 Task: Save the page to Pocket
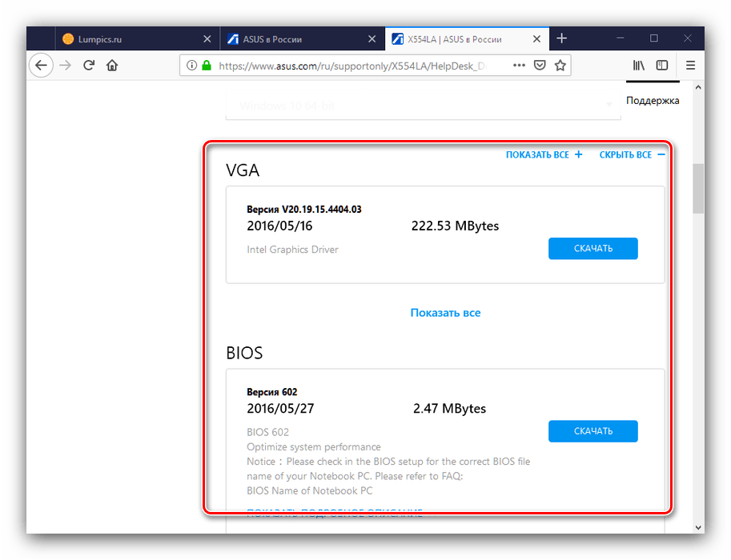click(x=540, y=66)
